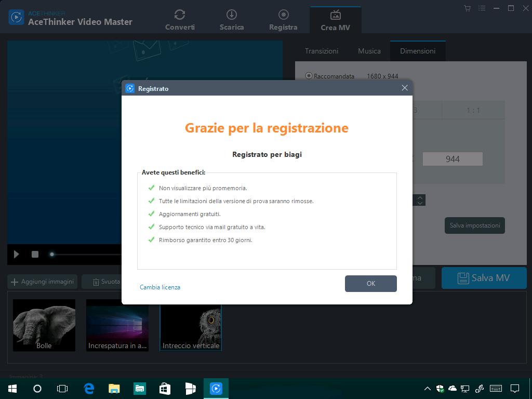Open the Windows Start menu
Viewport: 532px width, 399px height.
click(x=12, y=389)
